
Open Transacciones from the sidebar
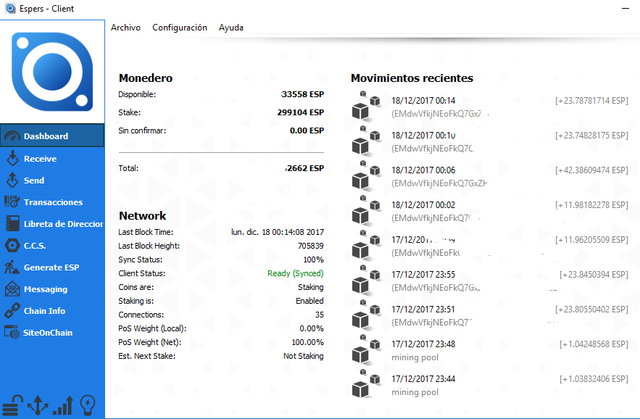pyautogui.click(x=53, y=202)
